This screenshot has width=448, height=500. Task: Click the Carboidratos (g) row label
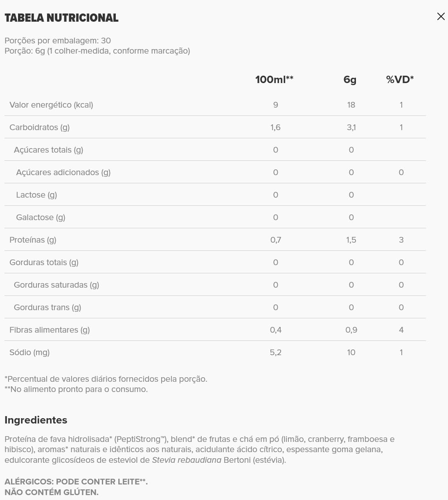pyautogui.click(x=39, y=127)
